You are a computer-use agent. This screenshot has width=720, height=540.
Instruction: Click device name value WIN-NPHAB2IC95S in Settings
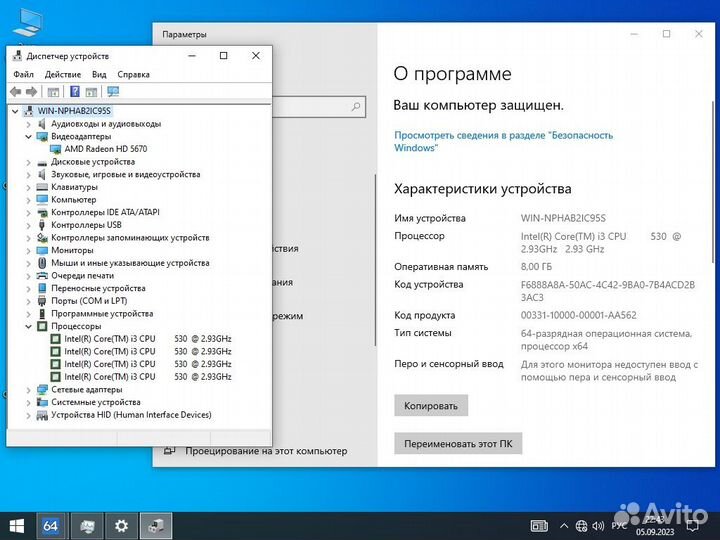[563, 218]
